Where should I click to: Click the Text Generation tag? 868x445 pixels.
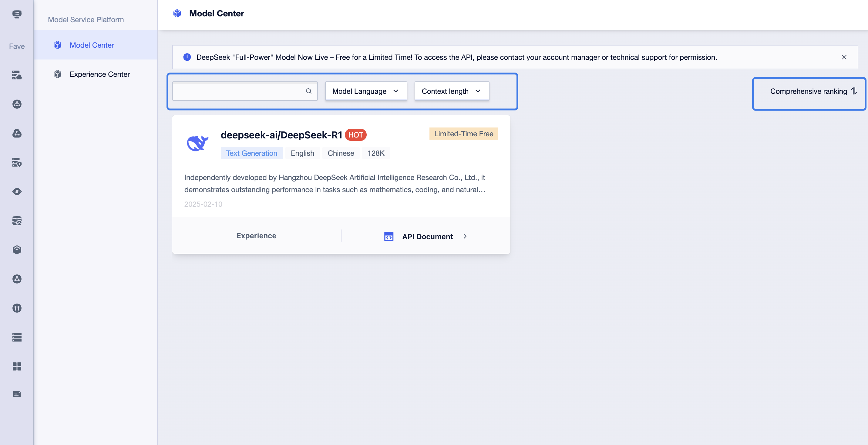[x=252, y=153]
